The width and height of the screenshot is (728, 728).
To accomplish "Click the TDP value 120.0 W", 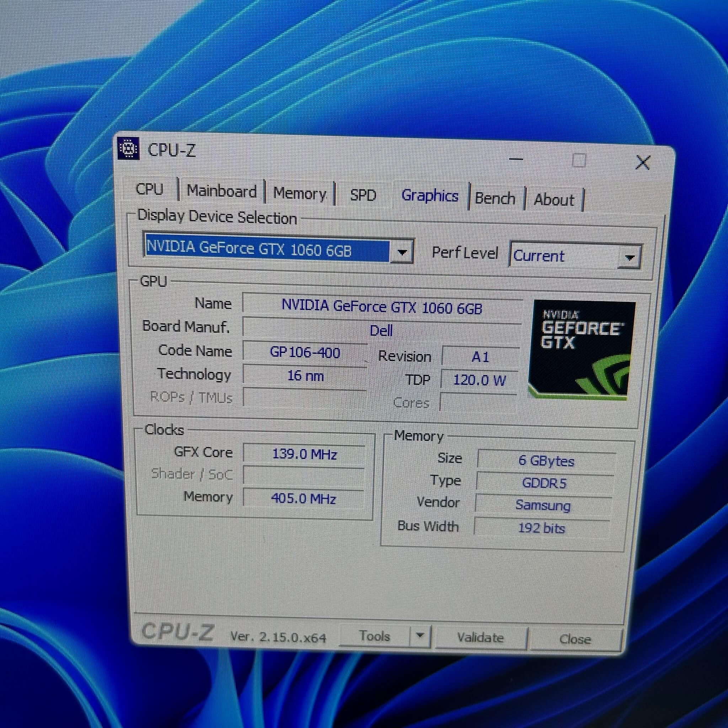I will (x=479, y=380).
